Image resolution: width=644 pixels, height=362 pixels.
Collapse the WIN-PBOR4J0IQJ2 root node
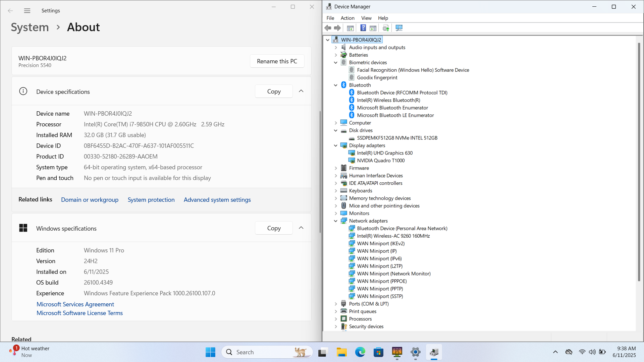[328, 40]
